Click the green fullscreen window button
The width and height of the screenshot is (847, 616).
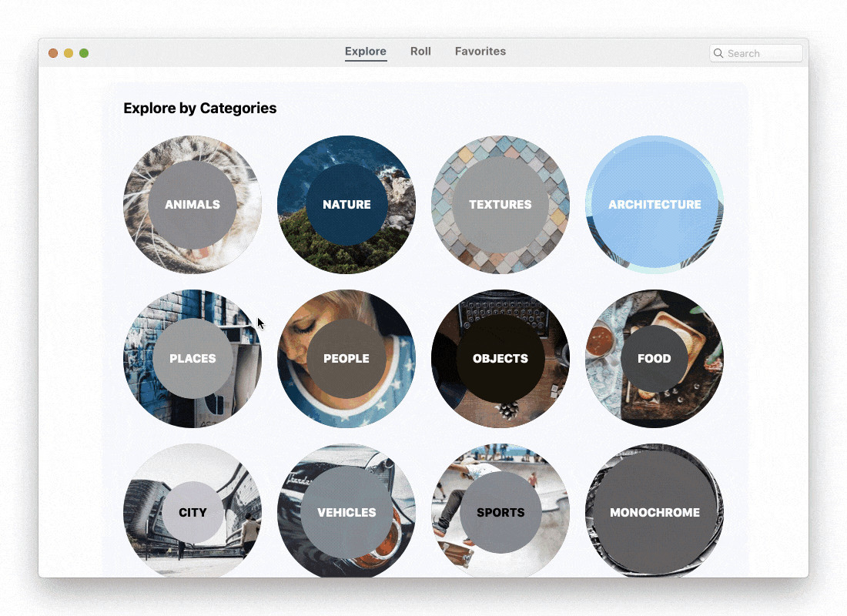[x=84, y=53]
